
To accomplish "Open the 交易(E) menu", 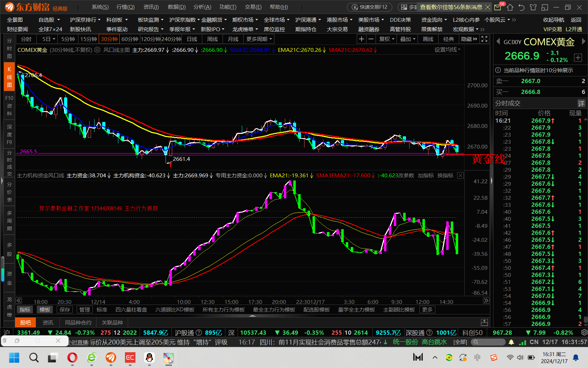I will (x=253, y=7).
